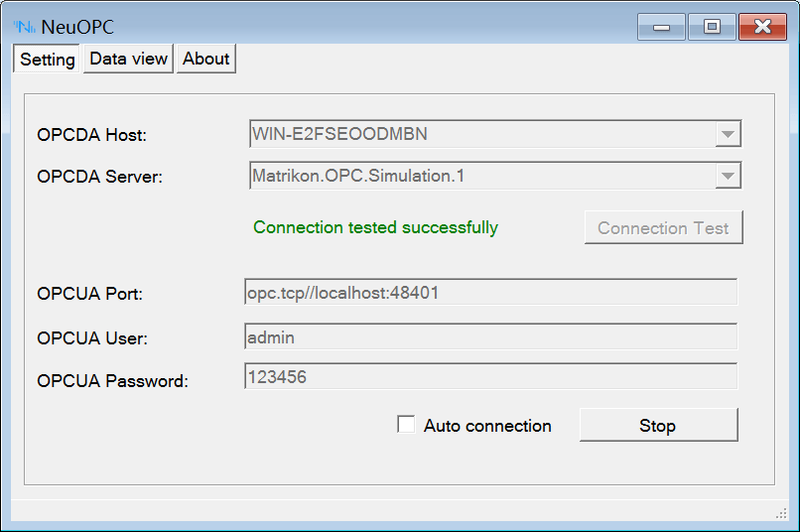Go to the About tab
This screenshot has height=532, width=800.
[206, 59]
